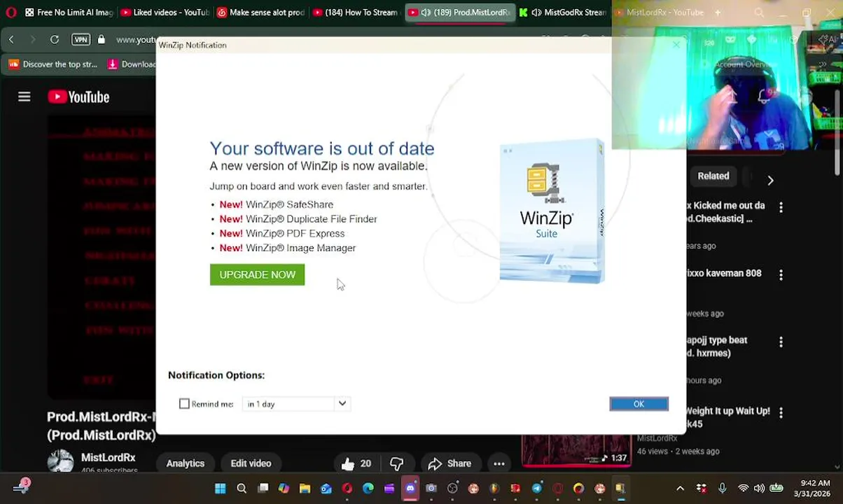Open Outlook from taskbar

326,489
